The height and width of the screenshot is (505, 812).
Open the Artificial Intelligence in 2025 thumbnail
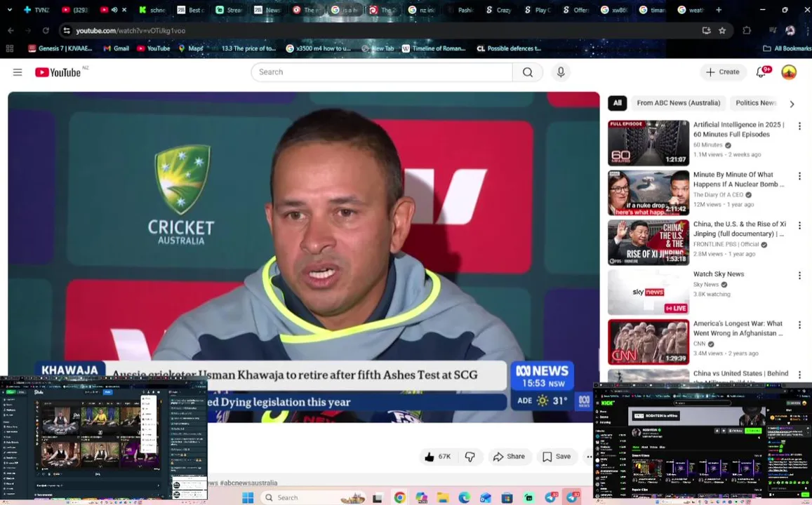click(x=648, y=143)
